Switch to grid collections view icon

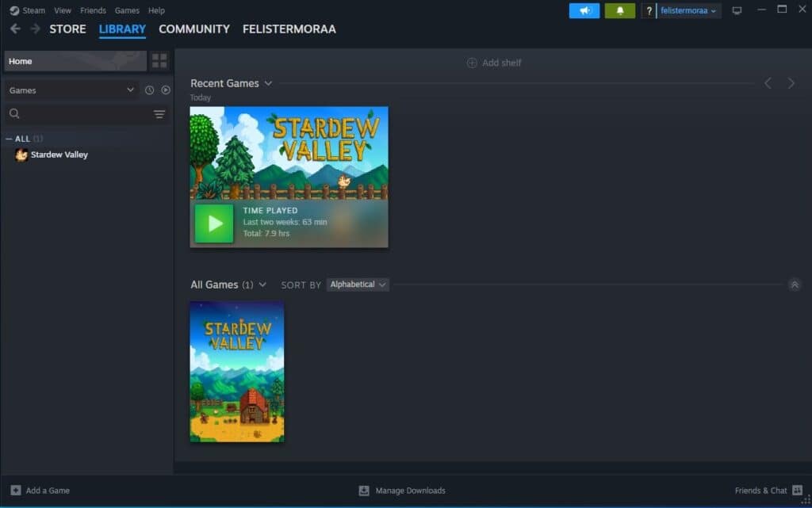pos(159,61)
